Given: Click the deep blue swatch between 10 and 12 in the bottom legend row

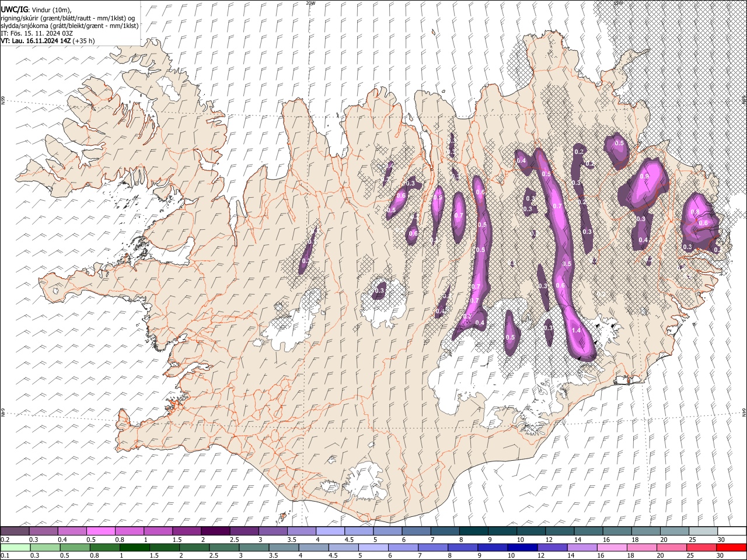Looking at the screenshot, I should (522, 547).
